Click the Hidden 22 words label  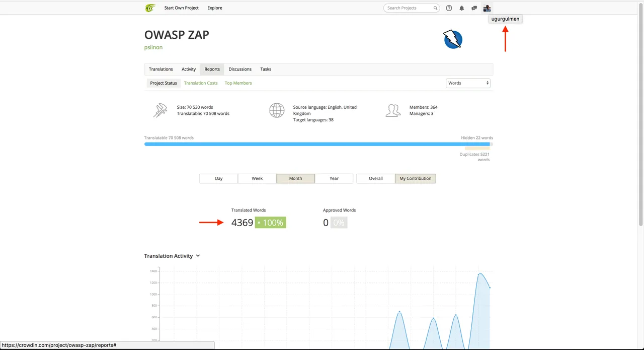(477, 137)
